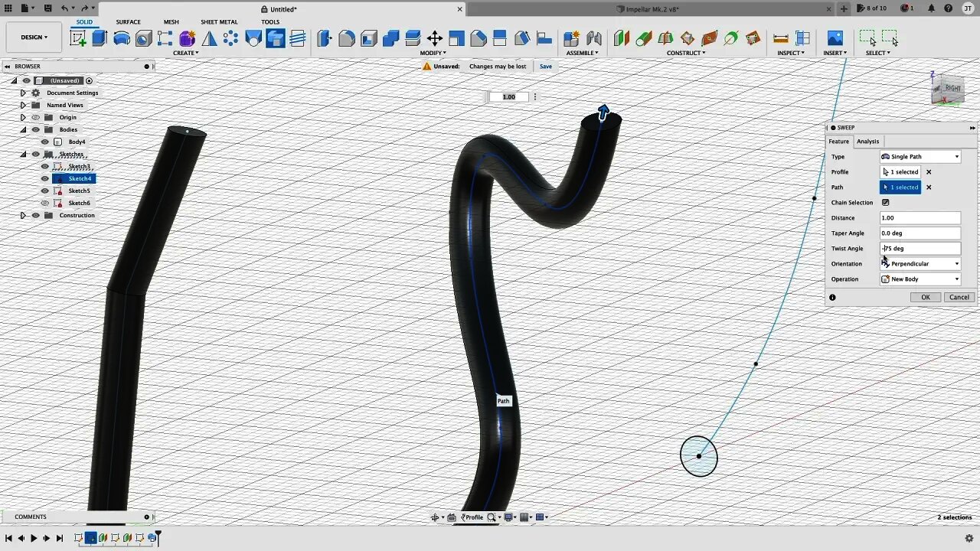Hide the Body4 body
The image size is (980, 551).
45,142
